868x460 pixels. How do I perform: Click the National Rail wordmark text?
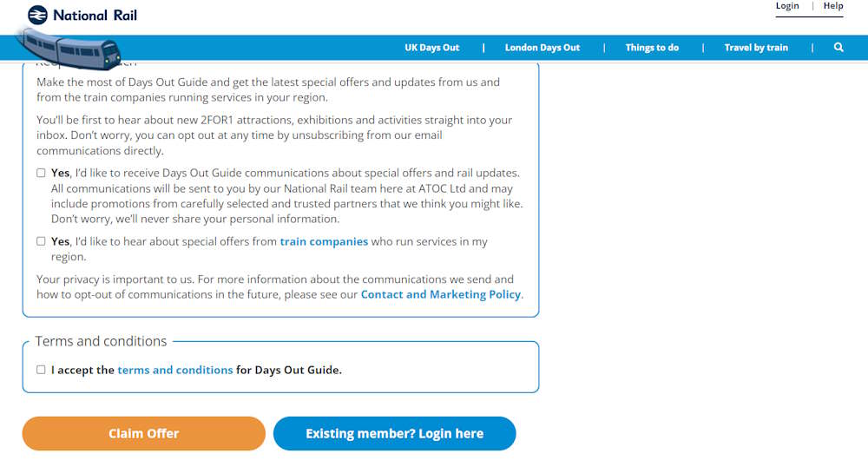(95, 16)
